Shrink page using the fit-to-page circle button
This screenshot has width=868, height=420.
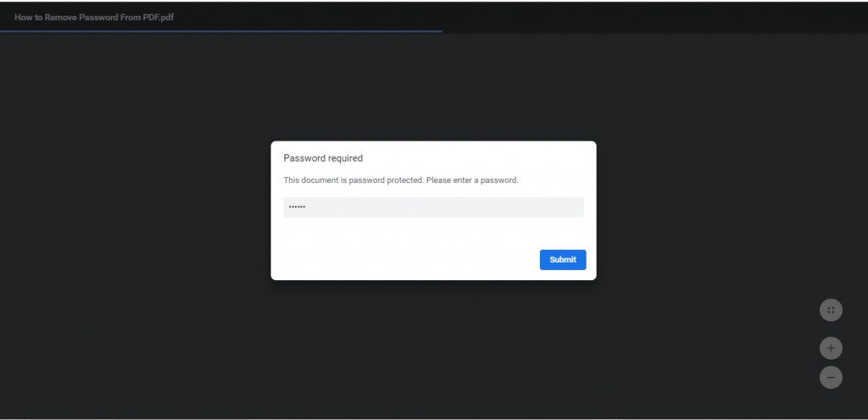click(831, 310)
